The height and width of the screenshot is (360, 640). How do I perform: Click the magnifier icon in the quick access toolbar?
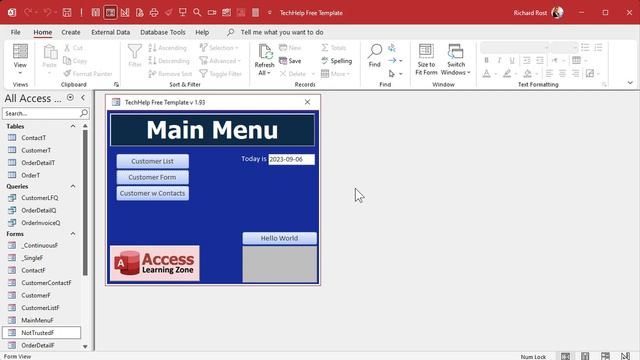tap(197, 13)
